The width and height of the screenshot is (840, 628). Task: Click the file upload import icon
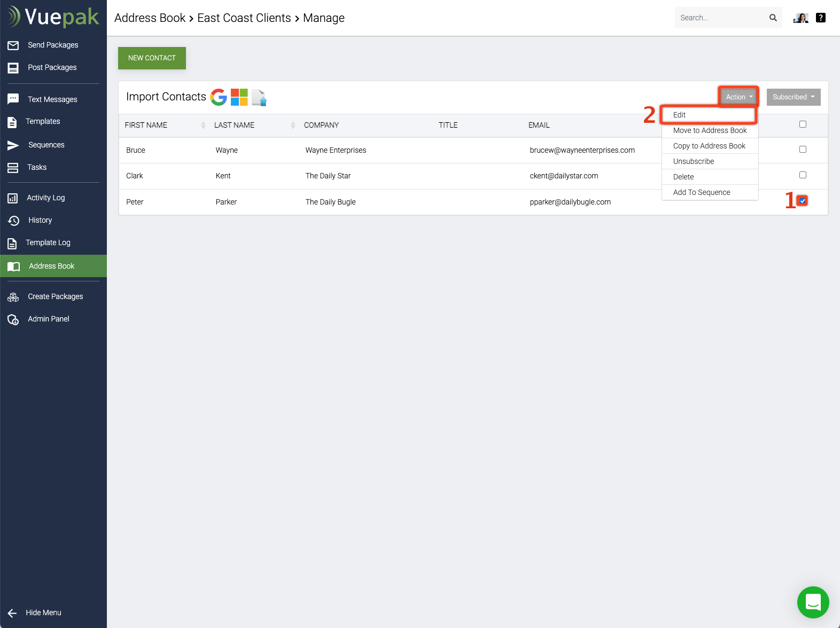[x=259, y=98]
